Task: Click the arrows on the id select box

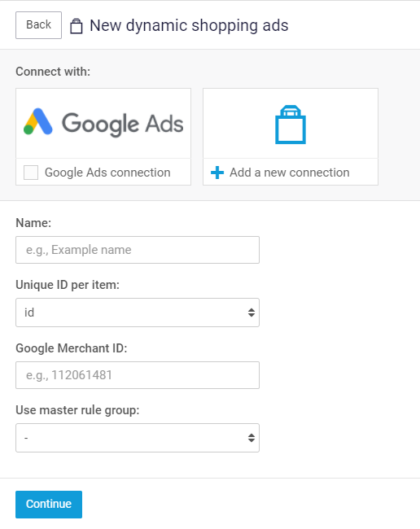Action: 252,313
